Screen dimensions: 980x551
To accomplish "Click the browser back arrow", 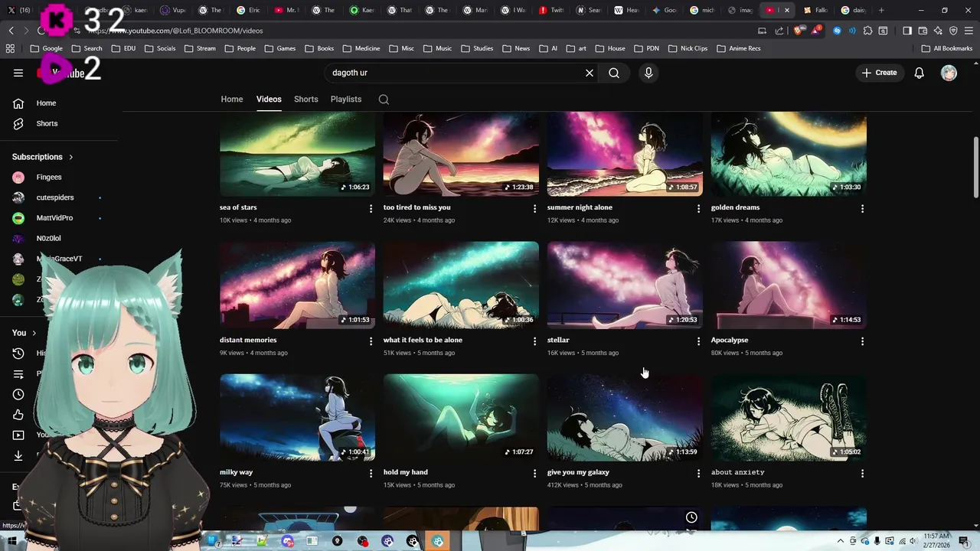I will (x=11, y=31).
